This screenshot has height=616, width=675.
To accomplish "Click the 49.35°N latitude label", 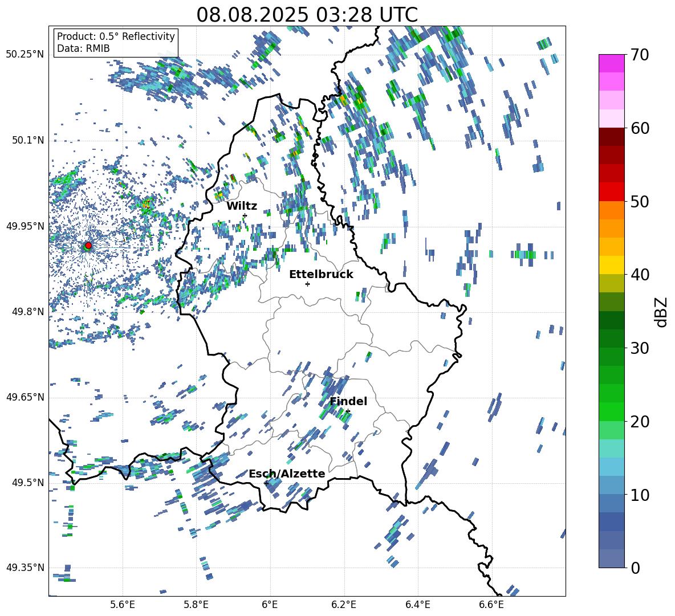I will tap(25, 568).
